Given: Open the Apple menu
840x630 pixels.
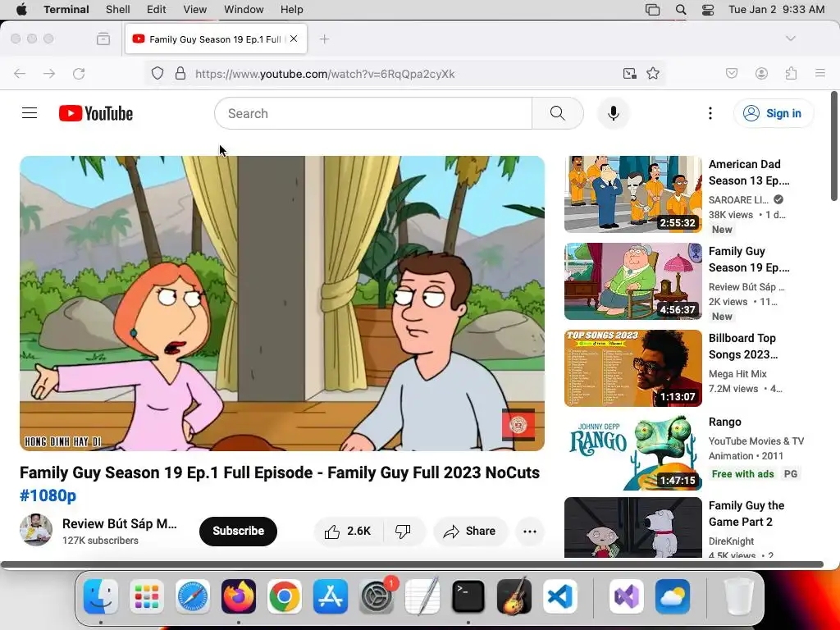Looking at the screenshot, I should (21, 10).
